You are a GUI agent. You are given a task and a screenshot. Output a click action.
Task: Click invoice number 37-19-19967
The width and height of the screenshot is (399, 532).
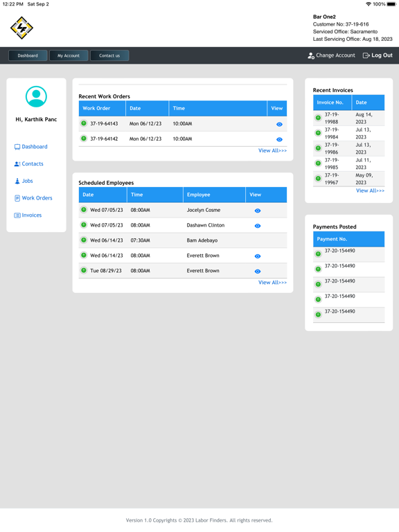click(332, 179)
